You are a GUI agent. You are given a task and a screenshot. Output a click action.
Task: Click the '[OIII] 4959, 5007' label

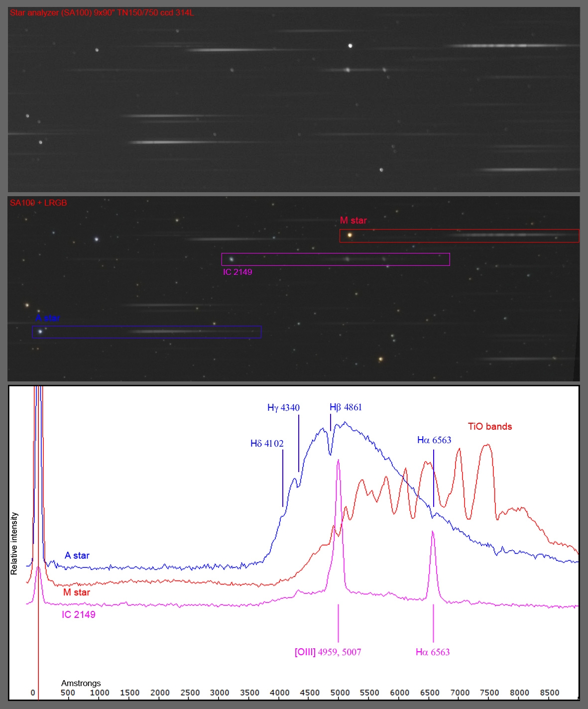[x=328, y=652]
